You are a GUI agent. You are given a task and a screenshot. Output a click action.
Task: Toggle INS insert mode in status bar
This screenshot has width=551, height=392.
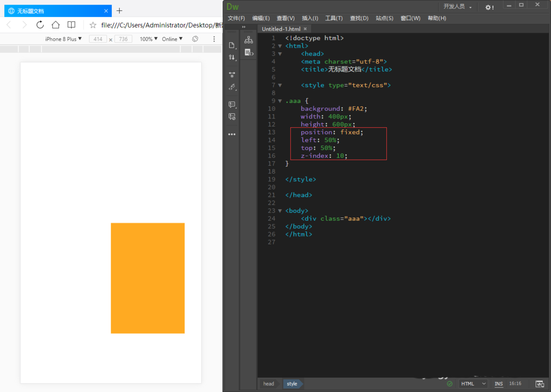point(499,384)
